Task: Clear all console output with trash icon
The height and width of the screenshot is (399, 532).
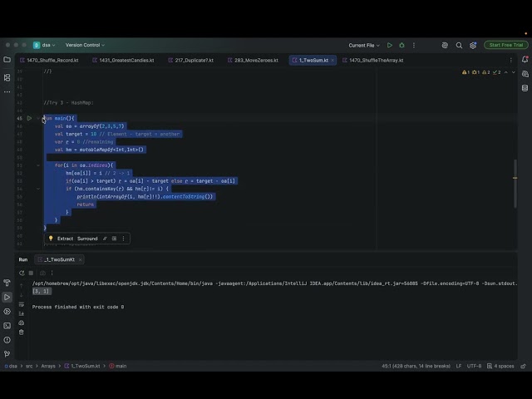Action: pos(22,332)
